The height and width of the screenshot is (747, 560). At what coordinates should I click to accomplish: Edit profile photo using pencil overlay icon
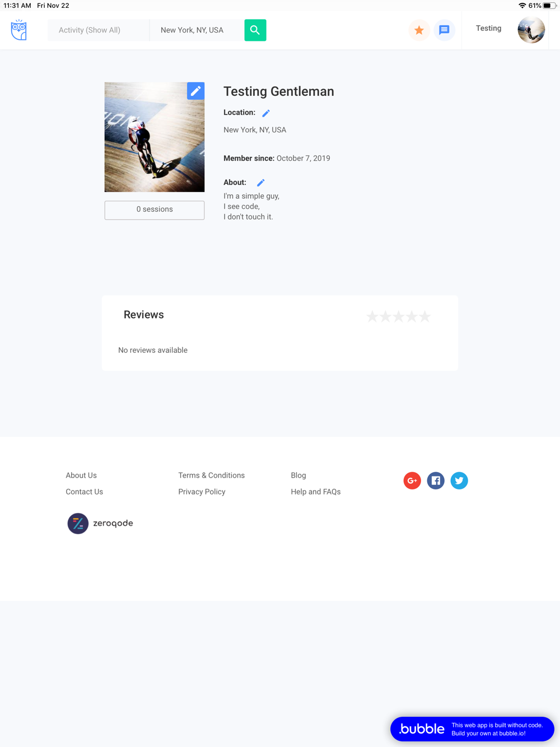click(195, 91)
